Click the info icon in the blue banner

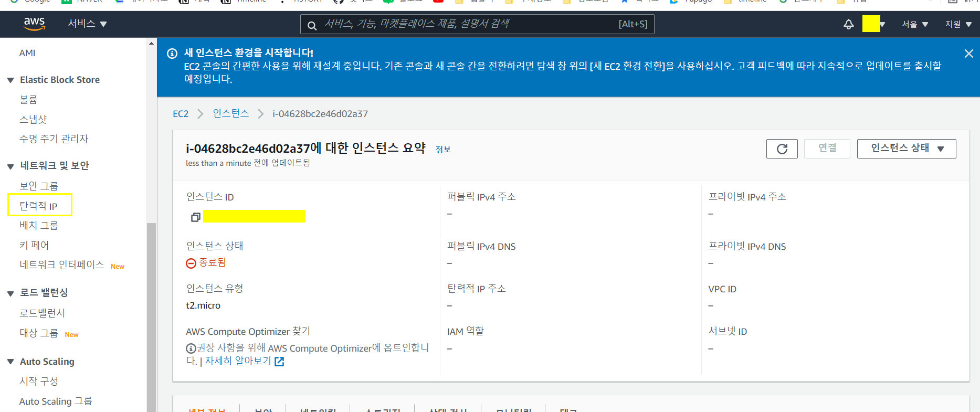click(x=172, y=53)
